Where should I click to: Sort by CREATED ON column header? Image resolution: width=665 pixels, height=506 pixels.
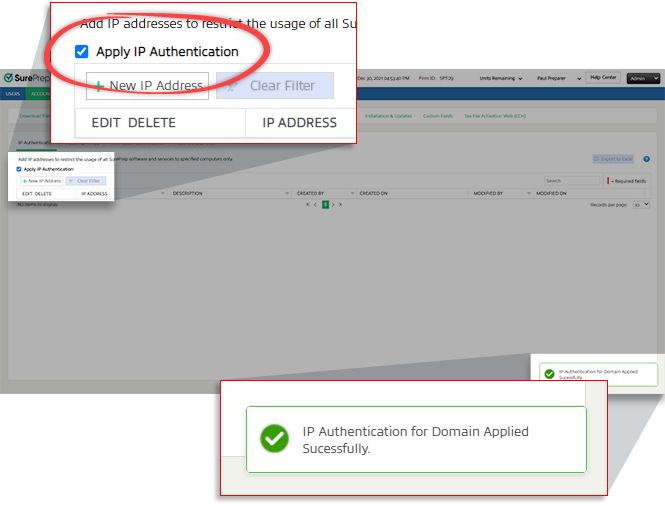374,193
